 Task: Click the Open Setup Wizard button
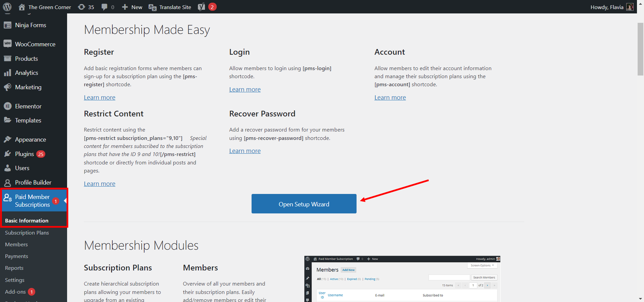(304, 204)
